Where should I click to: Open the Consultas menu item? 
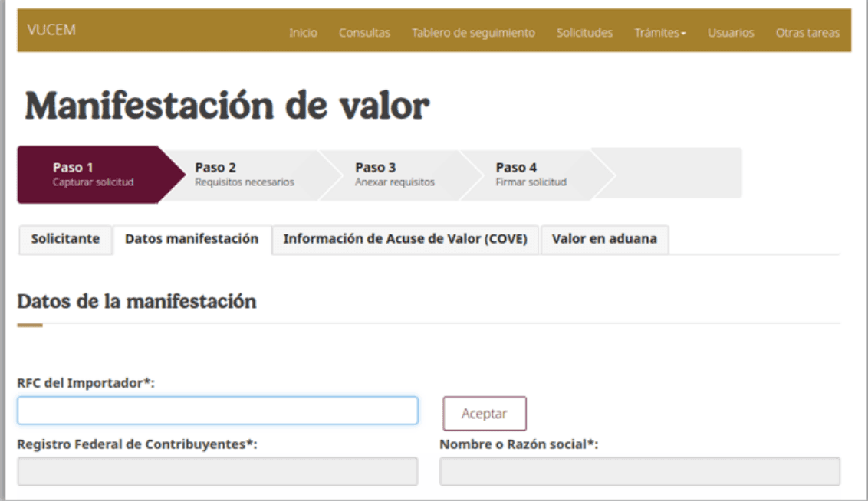pos(364,33)
